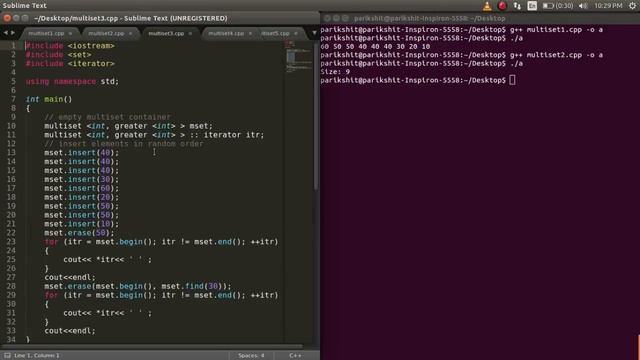Click the mset.insert(10); line
The image size is (640, 360).
(x=82, y=224)
